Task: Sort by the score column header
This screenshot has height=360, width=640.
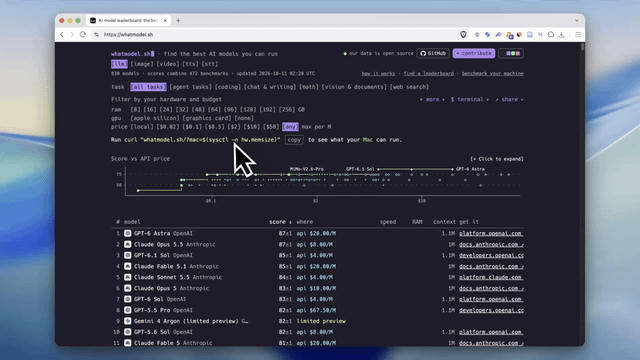Action: click(280, 222)
